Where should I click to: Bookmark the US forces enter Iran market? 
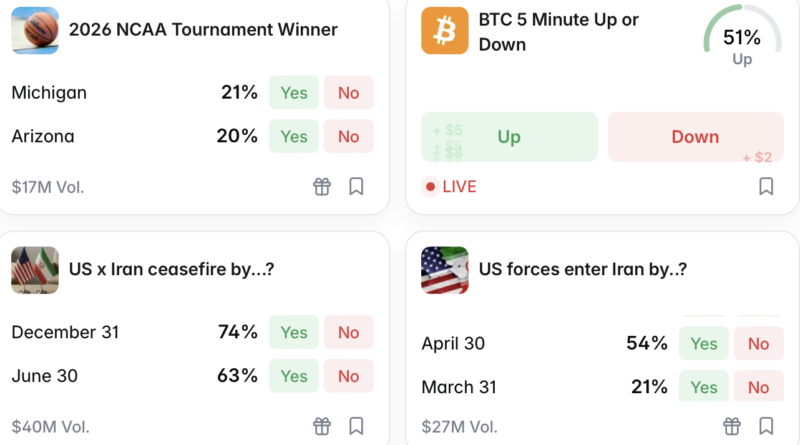coord(766,426)
